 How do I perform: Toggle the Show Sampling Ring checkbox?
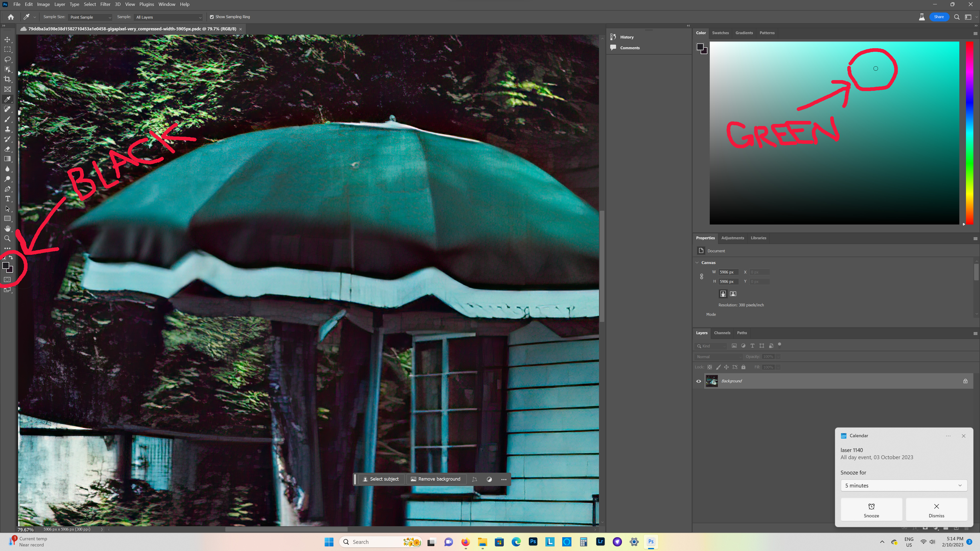pyautogui.click(x=212, y=17)
